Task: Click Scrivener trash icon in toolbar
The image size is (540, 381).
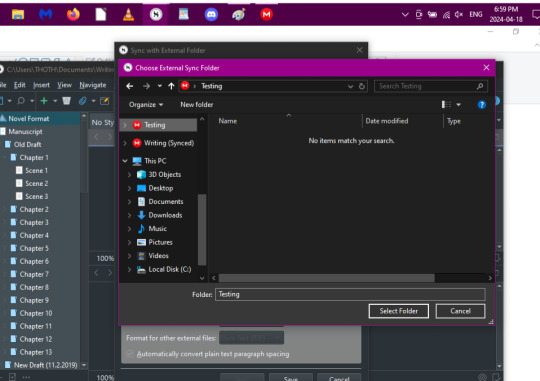Action: click(x=66, y=101)
